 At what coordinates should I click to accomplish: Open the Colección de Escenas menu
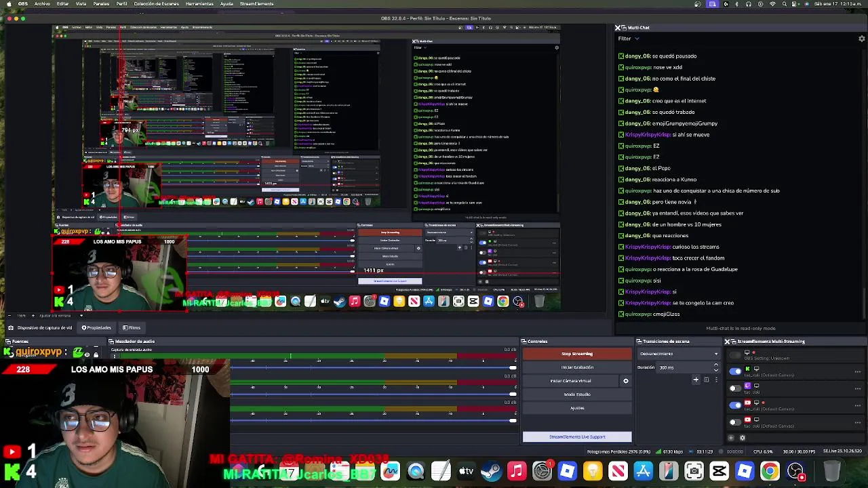[x=156, y=4]
